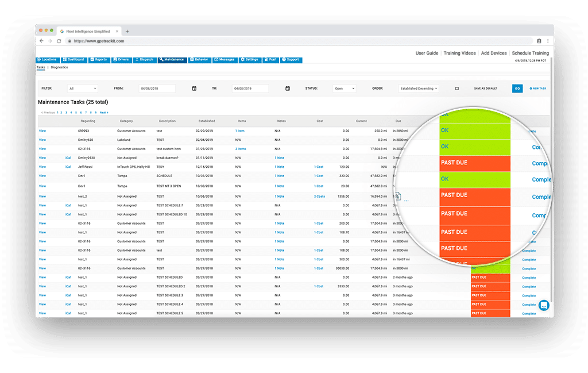Viewport: 588px width, 373px height.
Task: Open the TO date calendar picker icon
Action: pyautogui.click(x=288, y=89)
